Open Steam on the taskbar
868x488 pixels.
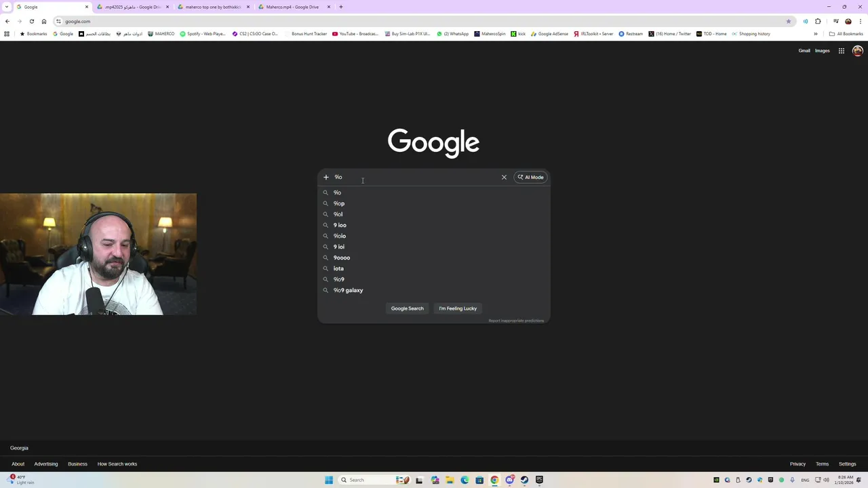[524, 480]
